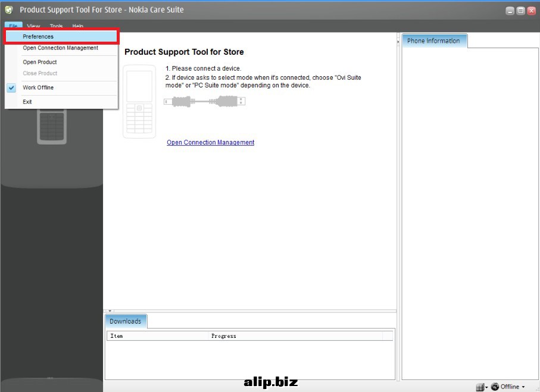Click the Progress column header
The image size is (540, 392).
[295, 336]
